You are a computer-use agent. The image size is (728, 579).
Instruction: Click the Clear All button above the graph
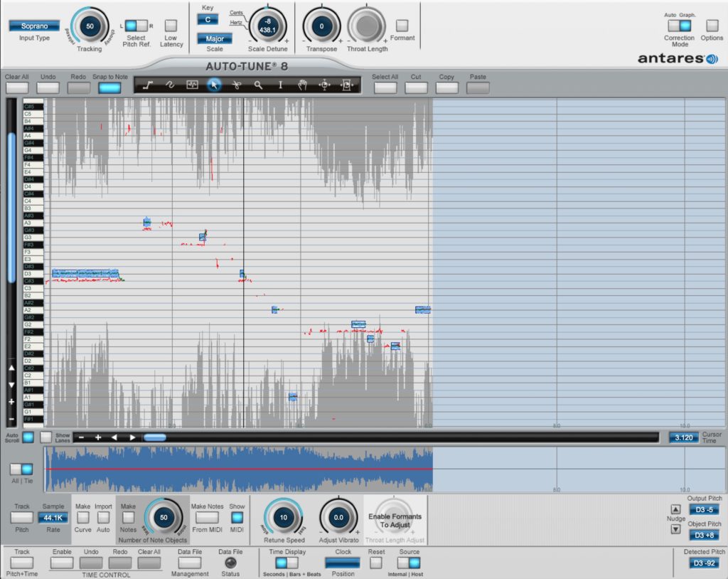[x=17, y=87]
